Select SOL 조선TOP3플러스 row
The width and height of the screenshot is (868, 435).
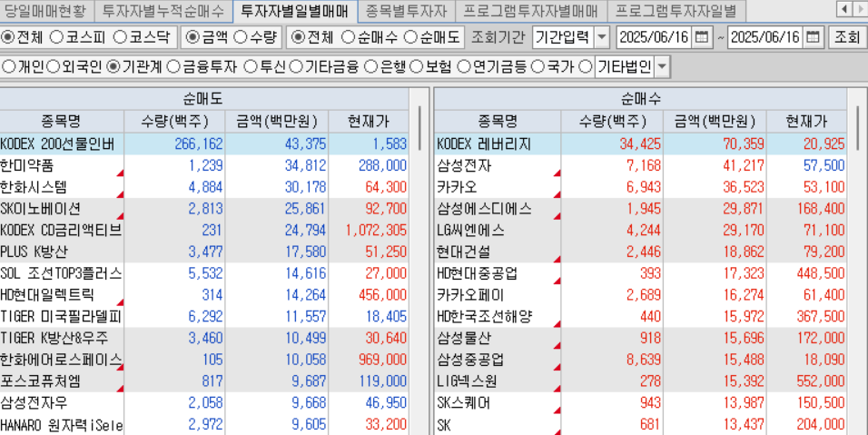[x=204, y=273]
